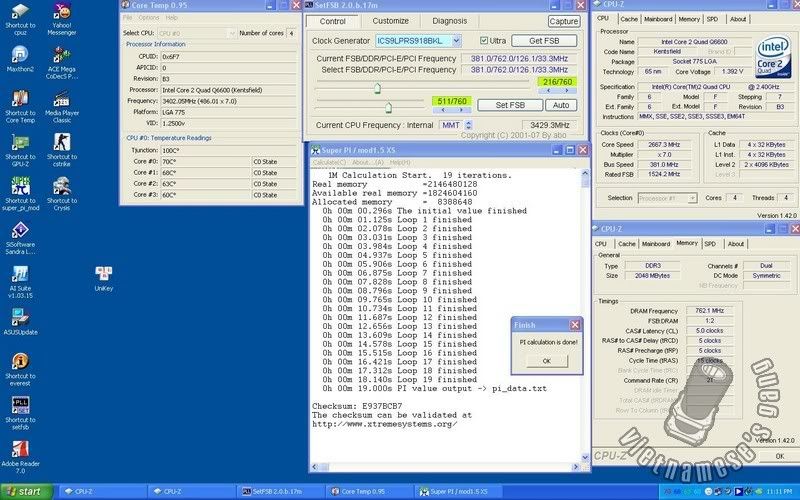Viewport: 800px width, 500px height.
Task: Open the MMT frequency mode spinner in SetFSB
Action: coord(469,125)
